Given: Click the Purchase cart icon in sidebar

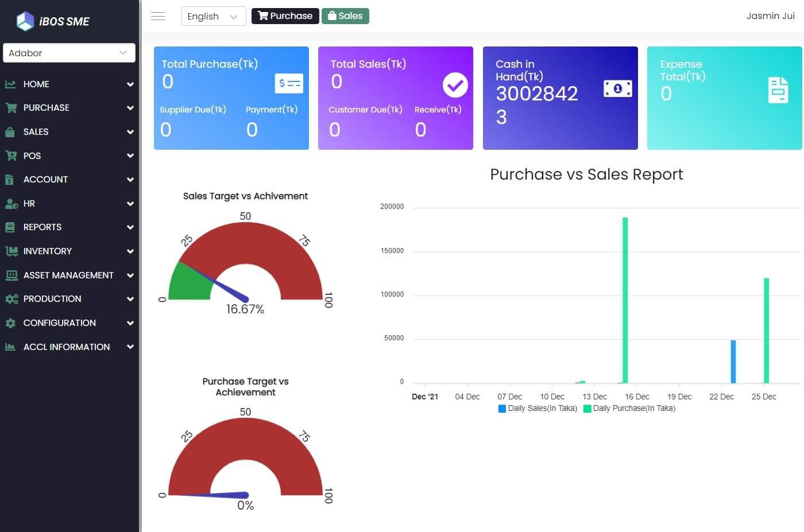Looking at the screenshot, I should click(x=10, y=108).
